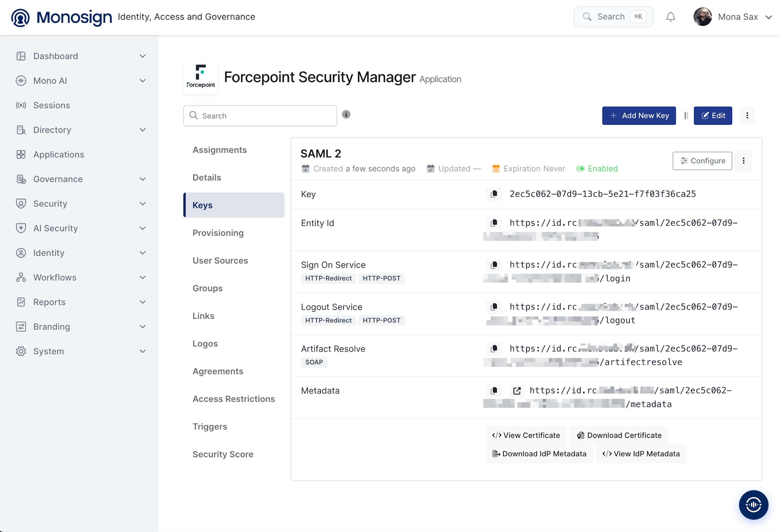Click the info icon beside search

346,115
